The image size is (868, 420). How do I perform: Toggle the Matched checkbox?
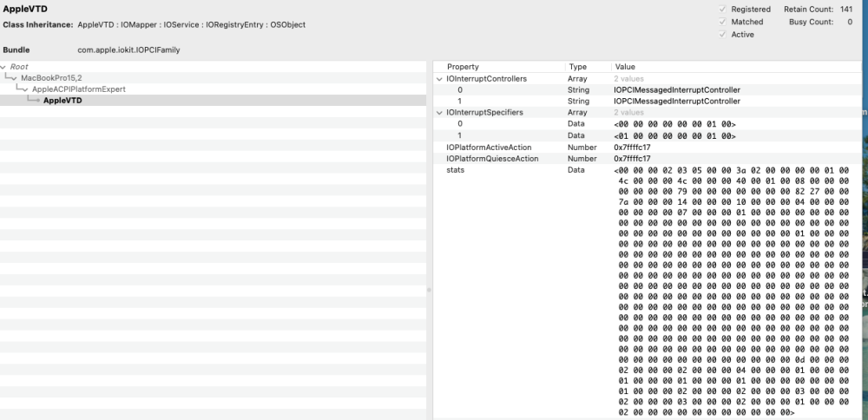(722, 23)
